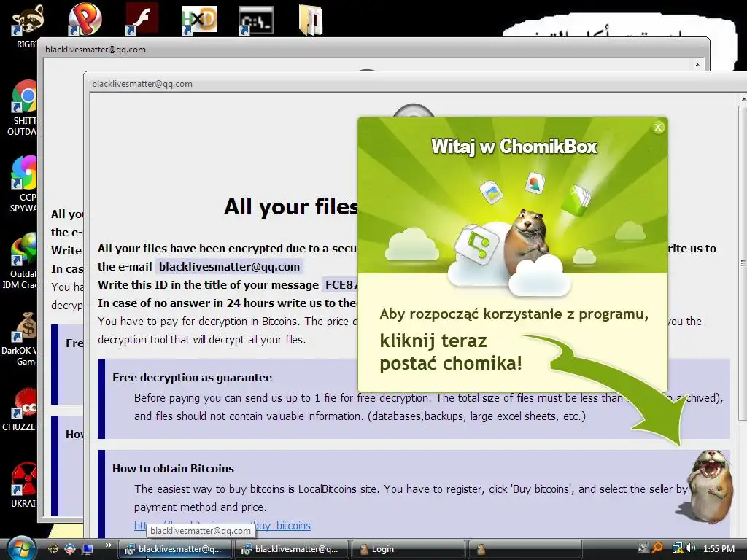
Task: Click the Free decryption as guarantee heading
Action: pos(192,377)
